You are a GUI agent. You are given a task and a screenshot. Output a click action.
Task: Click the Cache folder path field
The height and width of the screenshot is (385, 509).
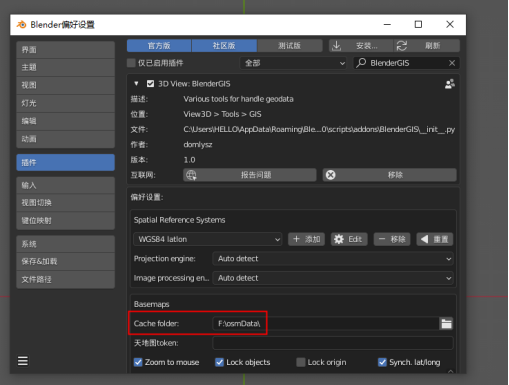[x=325, y=323]
